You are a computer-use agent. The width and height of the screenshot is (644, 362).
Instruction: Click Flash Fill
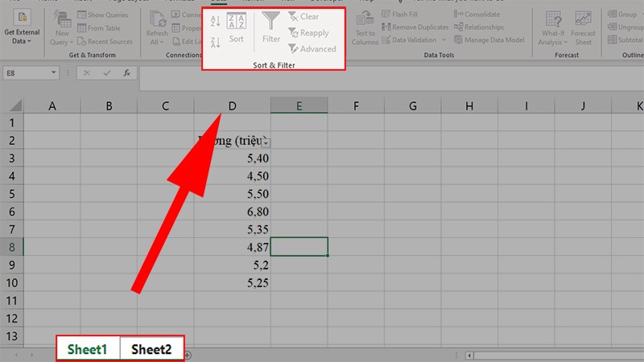click(399, 14)
